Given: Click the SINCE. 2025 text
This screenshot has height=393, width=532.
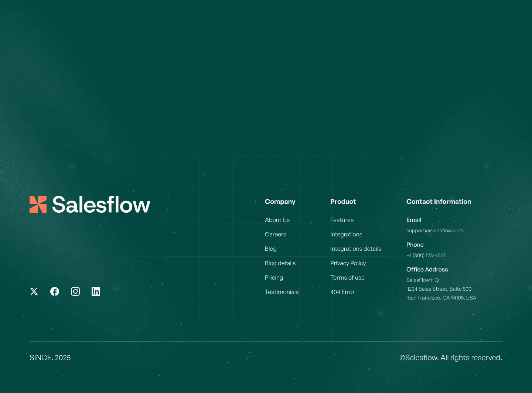Looking at the screenshot, I should click(x=50, y=358).
